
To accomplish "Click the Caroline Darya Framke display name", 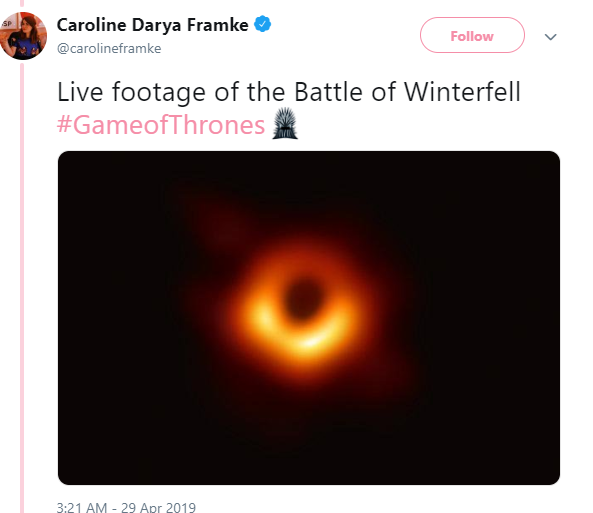I will pyautogui.click(x=152, y=25).
